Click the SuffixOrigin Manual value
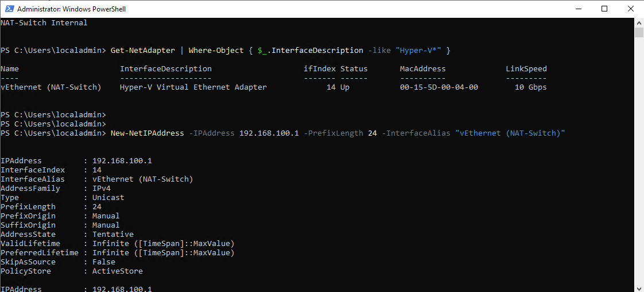 click(x=106, y=225)
